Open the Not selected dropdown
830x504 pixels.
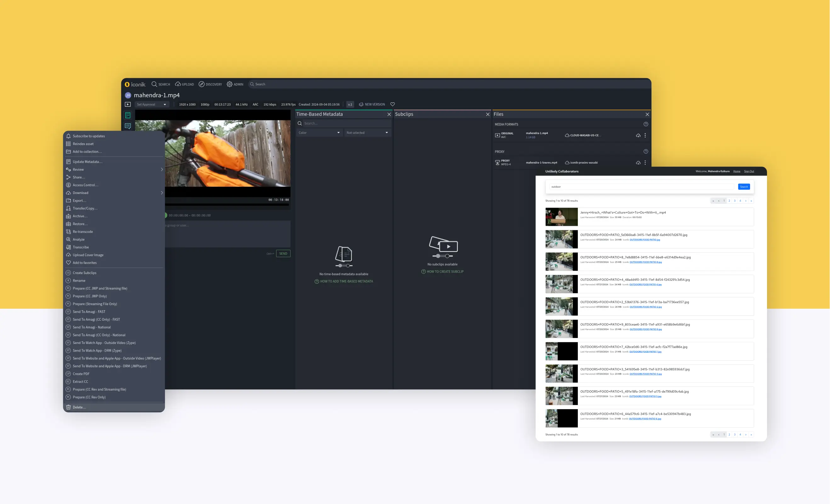(367, 133)
